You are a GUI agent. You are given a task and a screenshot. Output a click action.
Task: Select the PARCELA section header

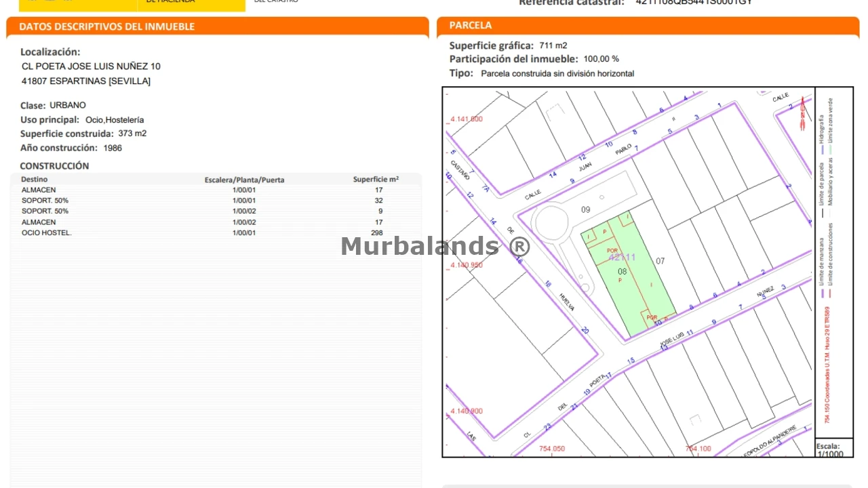[471, 25]
